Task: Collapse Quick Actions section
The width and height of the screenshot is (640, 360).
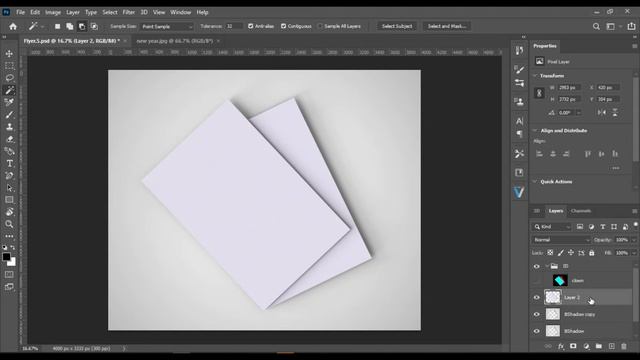Action: pos(535,182)
